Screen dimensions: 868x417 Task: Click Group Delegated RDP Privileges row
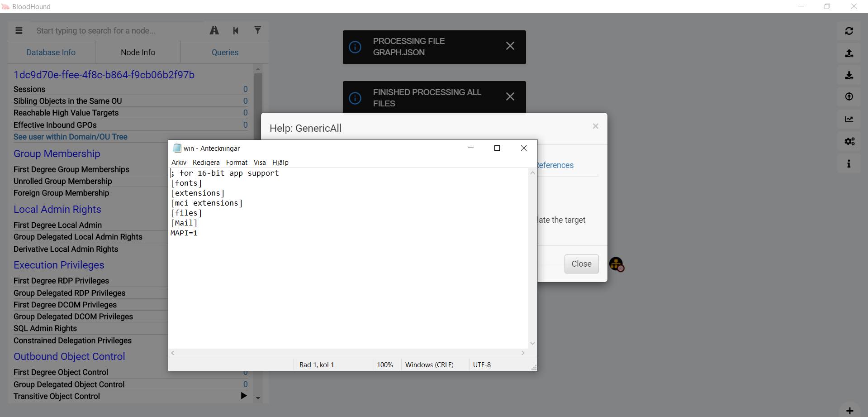tap(90, 293)
